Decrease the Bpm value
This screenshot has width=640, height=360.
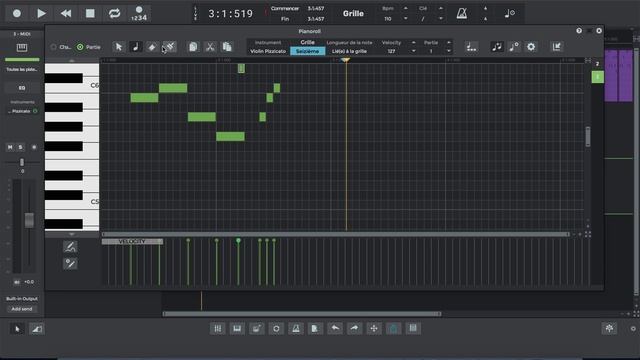coord(405,19)
